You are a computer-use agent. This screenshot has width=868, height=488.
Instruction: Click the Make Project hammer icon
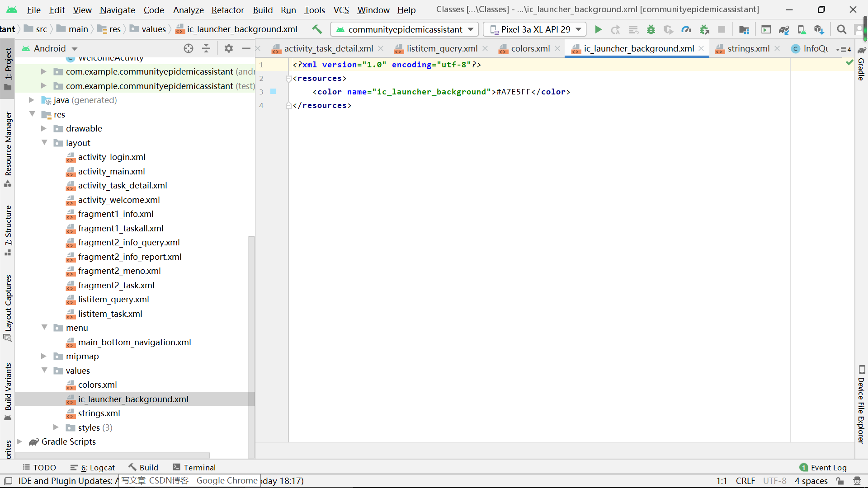tap(317, 29)
